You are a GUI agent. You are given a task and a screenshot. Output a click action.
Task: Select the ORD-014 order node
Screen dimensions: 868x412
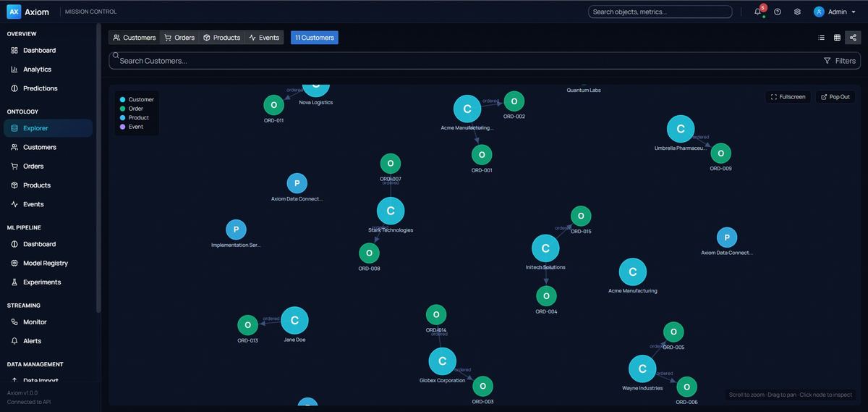click(x=435, y=315)
